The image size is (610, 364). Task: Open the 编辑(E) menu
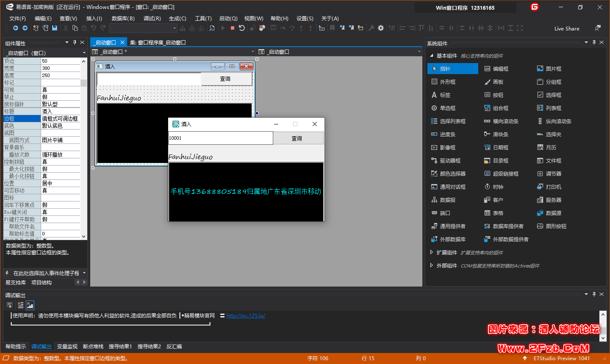pos(43,18)
